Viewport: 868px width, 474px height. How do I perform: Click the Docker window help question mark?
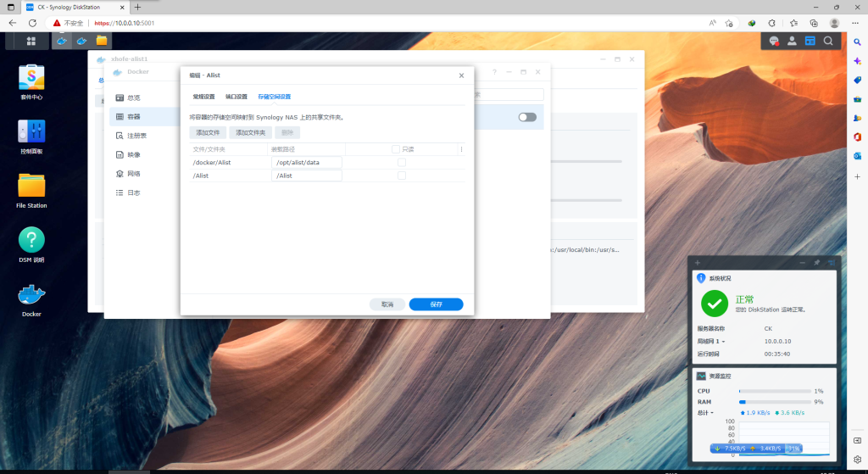[494, 72]
